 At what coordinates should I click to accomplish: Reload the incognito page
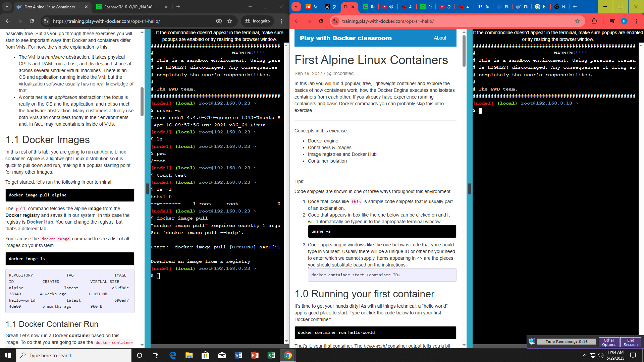coord(32,21)
